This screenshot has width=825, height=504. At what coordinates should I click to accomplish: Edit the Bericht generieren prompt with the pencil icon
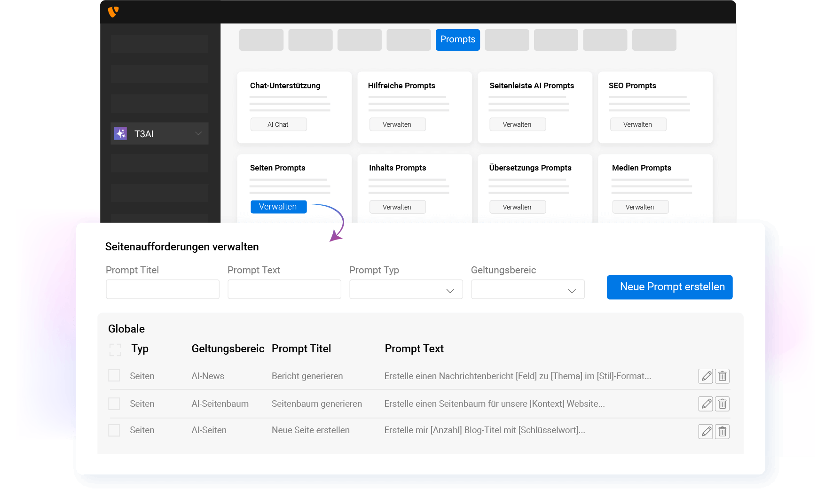tap(706, 376)
